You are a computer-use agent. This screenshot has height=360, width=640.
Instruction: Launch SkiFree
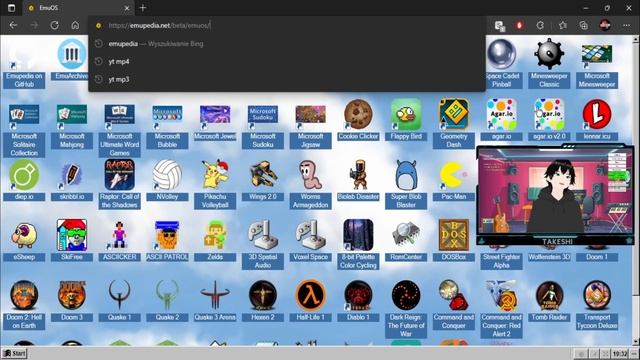[x=72, y=241]
